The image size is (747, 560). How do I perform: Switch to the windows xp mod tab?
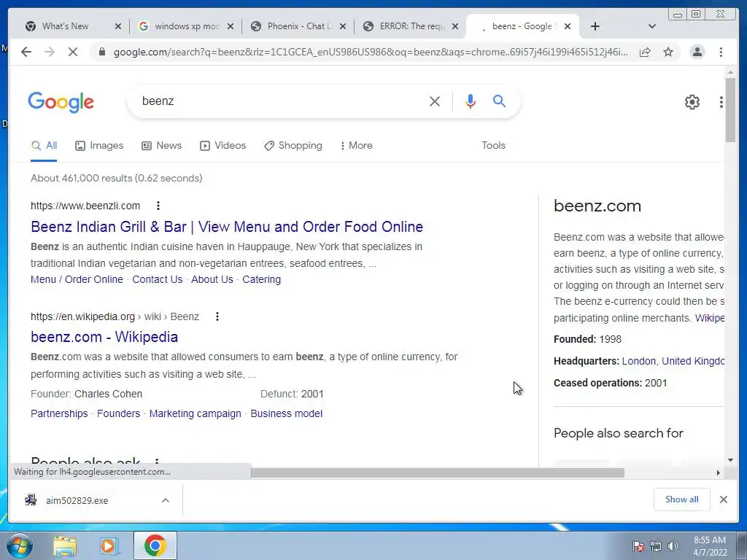point(187,27)
